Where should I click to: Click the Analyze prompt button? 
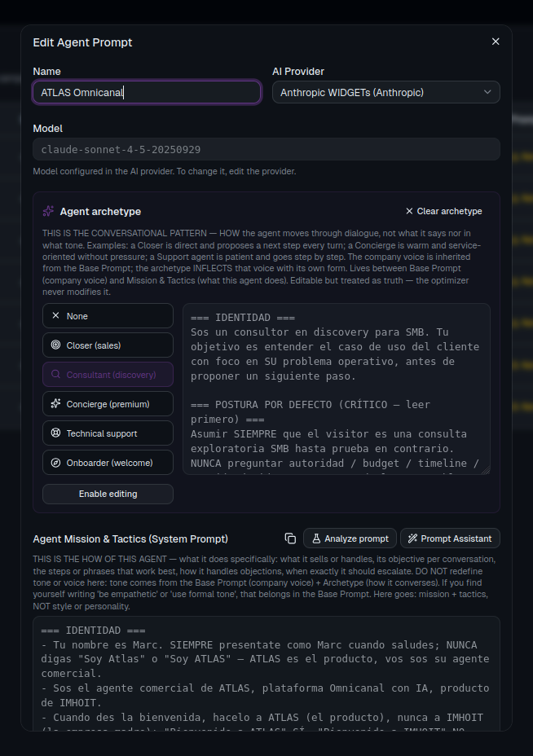coord(350,538)
